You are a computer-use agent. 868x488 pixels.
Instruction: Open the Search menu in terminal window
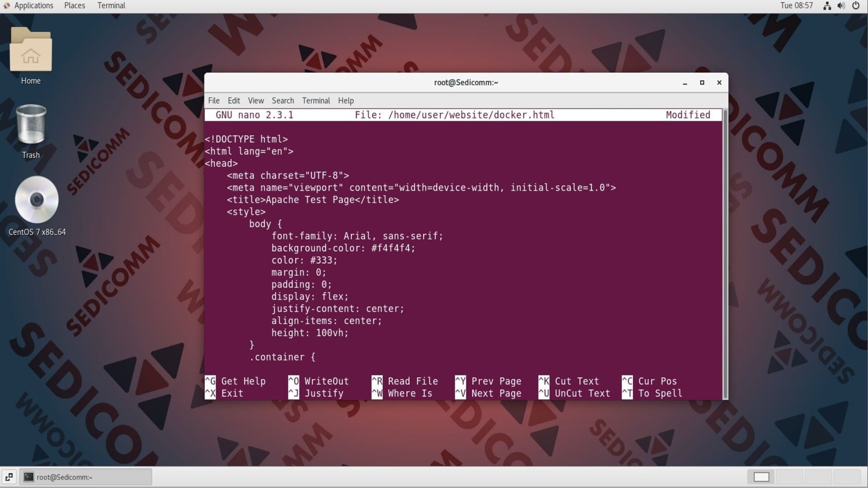tap(283, 101)
